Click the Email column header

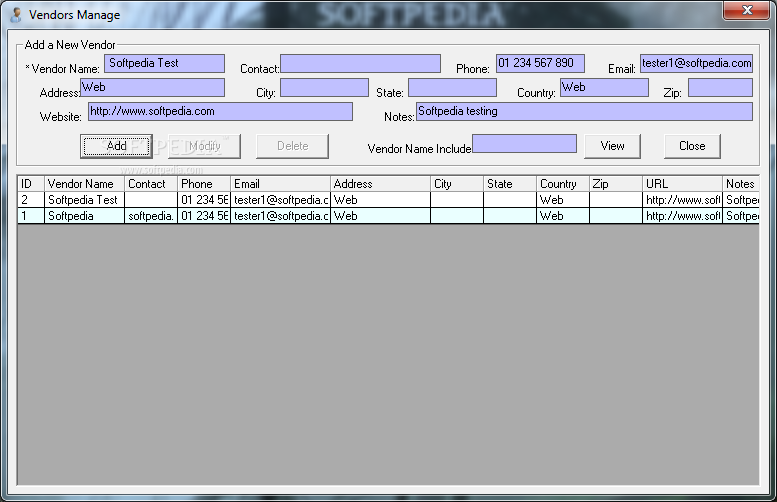coord(280,184)
